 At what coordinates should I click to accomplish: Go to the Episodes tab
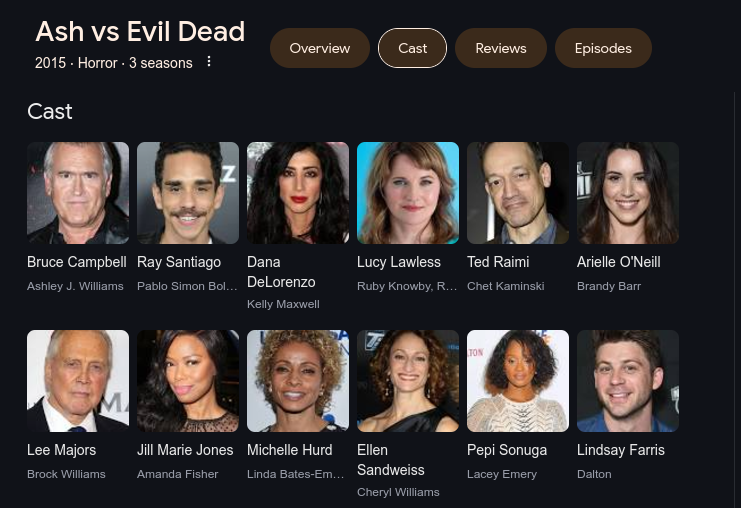(603, 48)
